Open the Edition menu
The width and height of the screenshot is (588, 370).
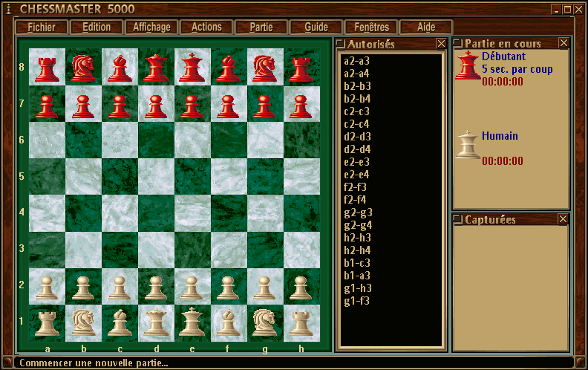click(97, 27)
